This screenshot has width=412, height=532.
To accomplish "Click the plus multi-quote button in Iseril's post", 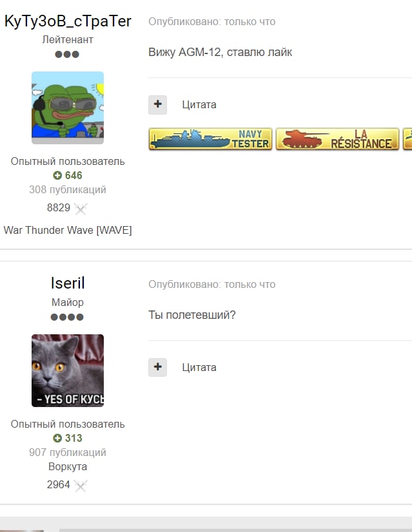I will click(x=157, y=368).
